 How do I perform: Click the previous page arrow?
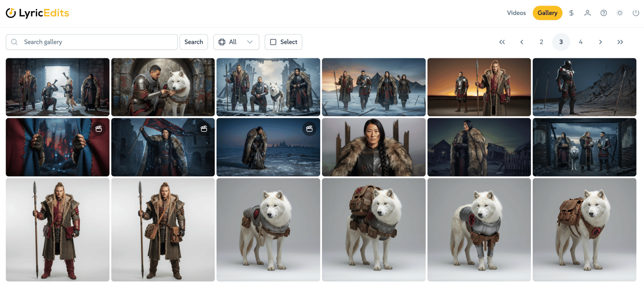pyautogui.click(x=522, y=42)
